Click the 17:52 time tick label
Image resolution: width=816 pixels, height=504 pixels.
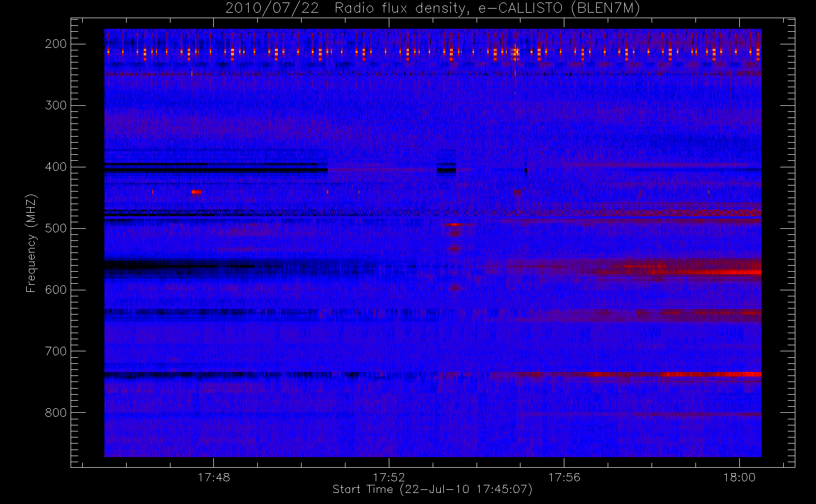pos(389,477)
